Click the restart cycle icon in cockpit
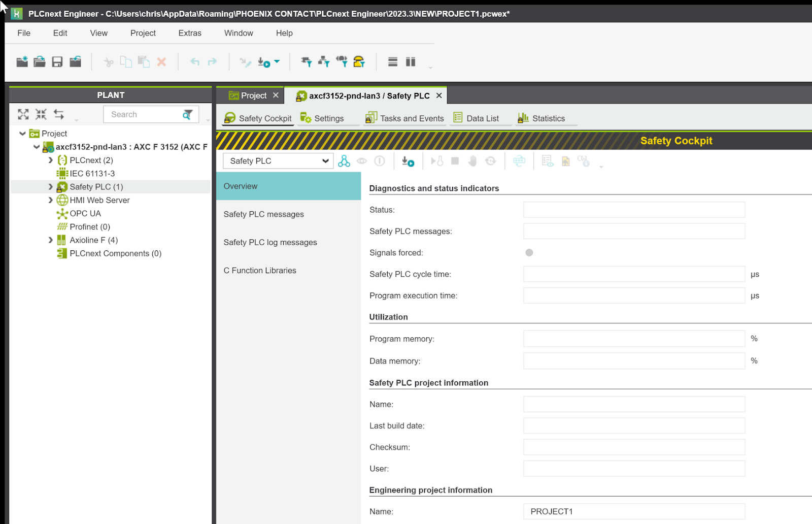This screenshot has height=524, width=812. (x=490, y=161)
